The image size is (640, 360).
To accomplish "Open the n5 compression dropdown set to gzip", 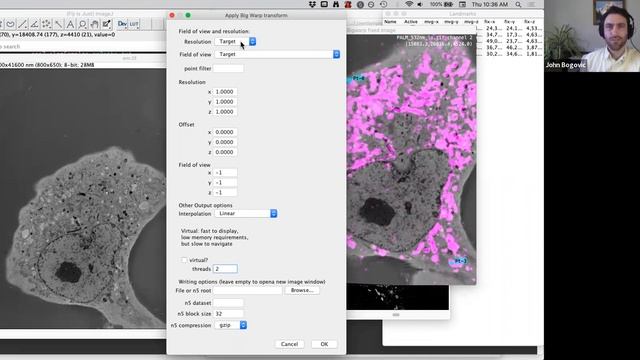I will click(231, 325).
